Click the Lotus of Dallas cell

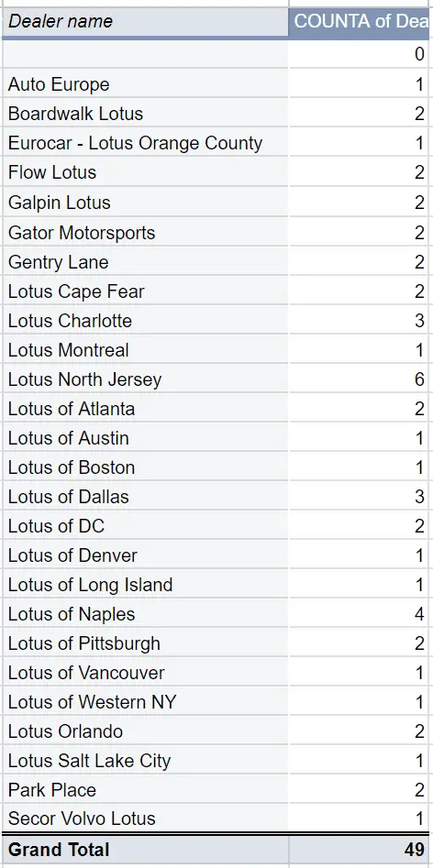click(145, 497)
